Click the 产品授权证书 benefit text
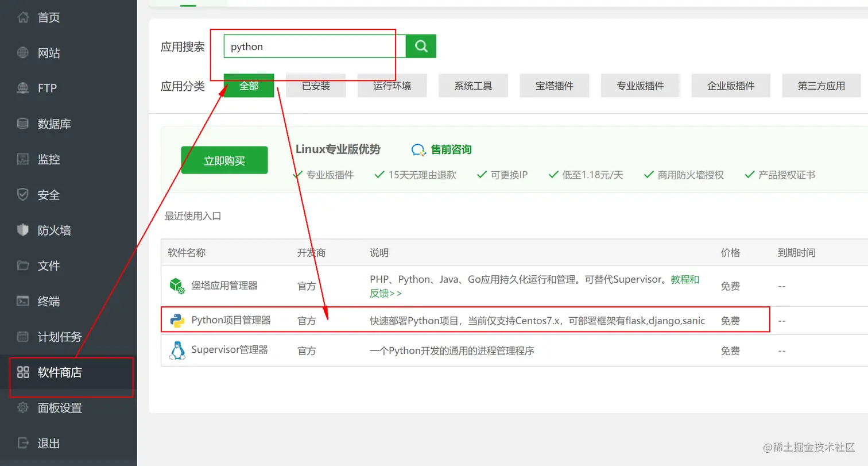 point(786,175)
